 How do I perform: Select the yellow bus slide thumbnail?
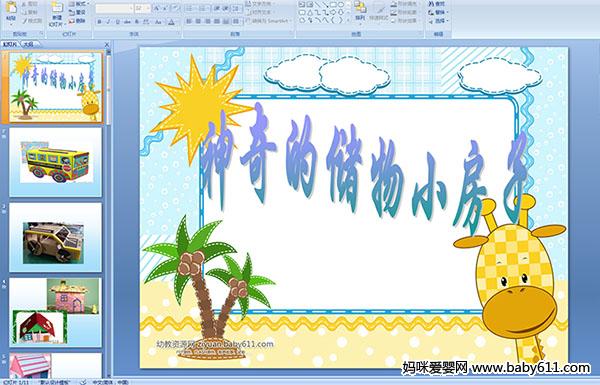click(55, 162)
